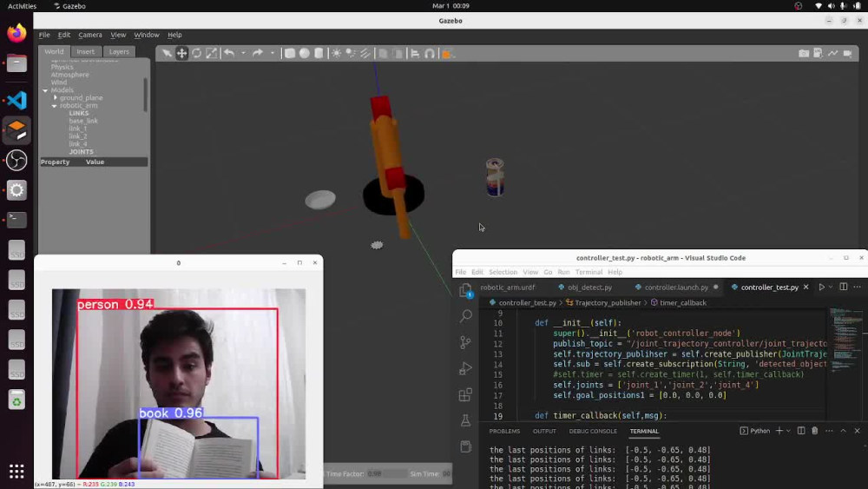Activate the Translate mode tool
The image size is (868, 489).
pyautogui.click(x=181, y=53)
